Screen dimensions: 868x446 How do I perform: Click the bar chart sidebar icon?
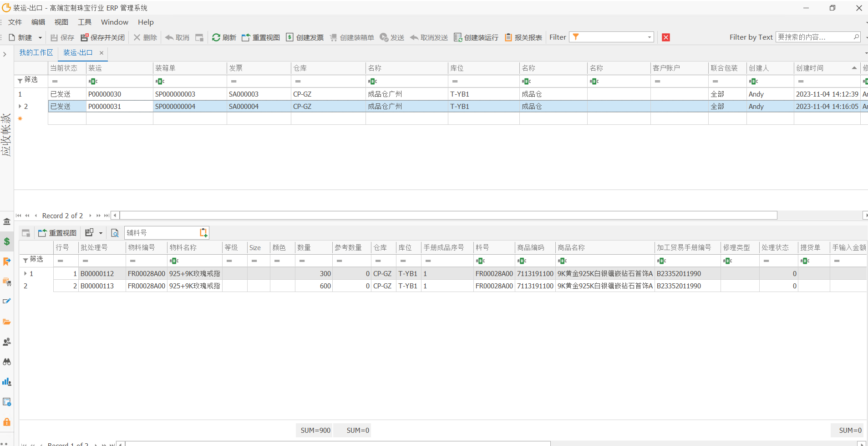tap(7, 382)
